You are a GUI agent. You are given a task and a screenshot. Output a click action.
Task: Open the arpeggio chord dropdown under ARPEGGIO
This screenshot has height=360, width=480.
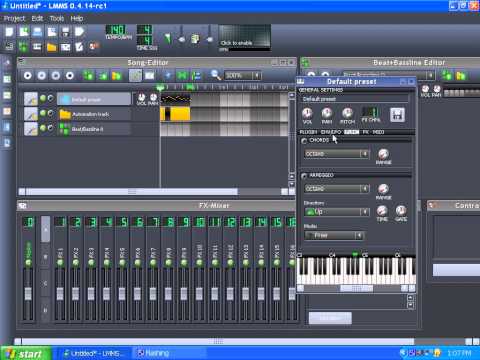337,189
